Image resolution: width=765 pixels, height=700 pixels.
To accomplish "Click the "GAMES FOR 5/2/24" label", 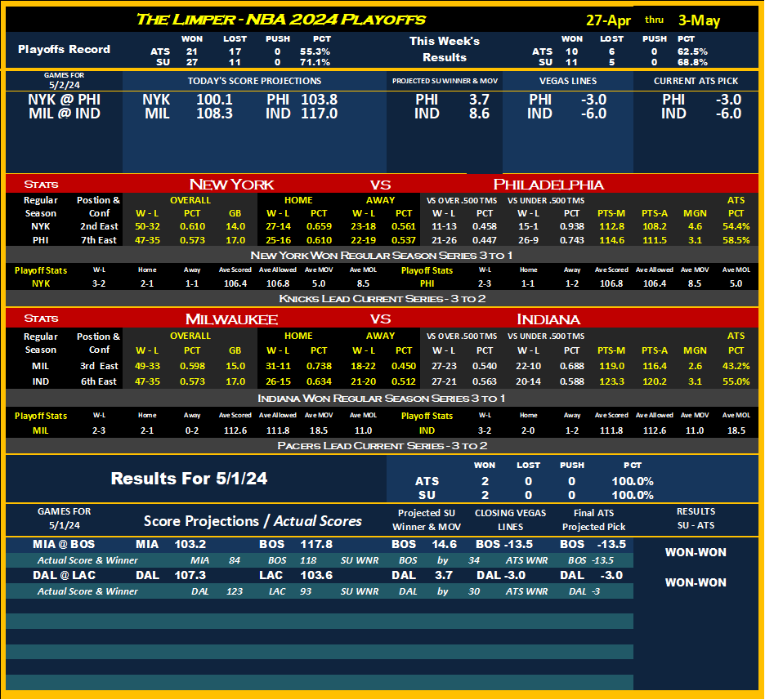I will pos(64,80).
